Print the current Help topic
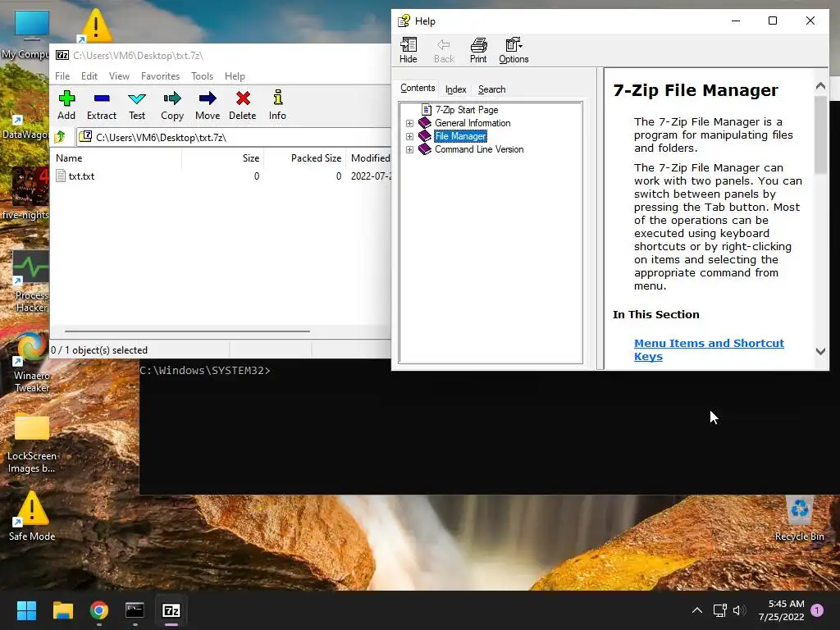 point(478,51)
